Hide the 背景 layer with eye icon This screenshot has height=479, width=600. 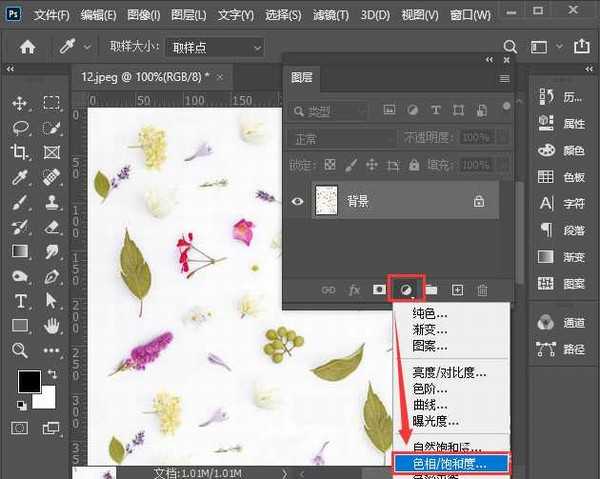pyautogui.click(x=297, y=201)
